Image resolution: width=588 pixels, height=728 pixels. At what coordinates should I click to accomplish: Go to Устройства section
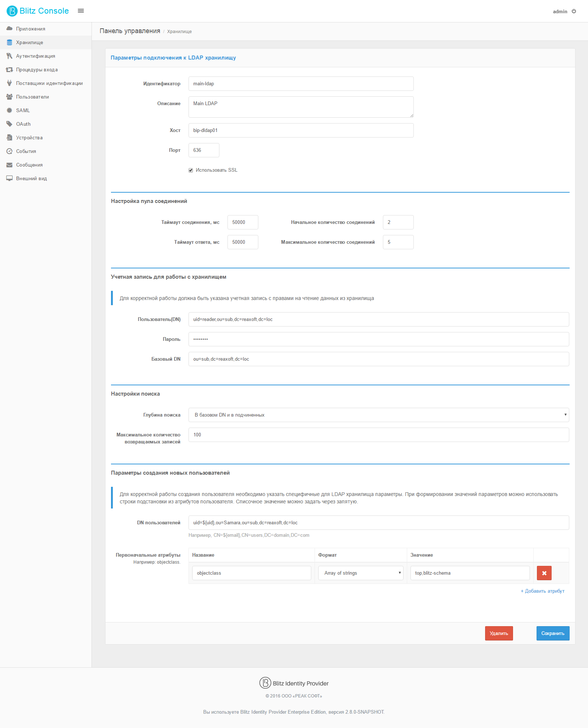tap(46, 138)
